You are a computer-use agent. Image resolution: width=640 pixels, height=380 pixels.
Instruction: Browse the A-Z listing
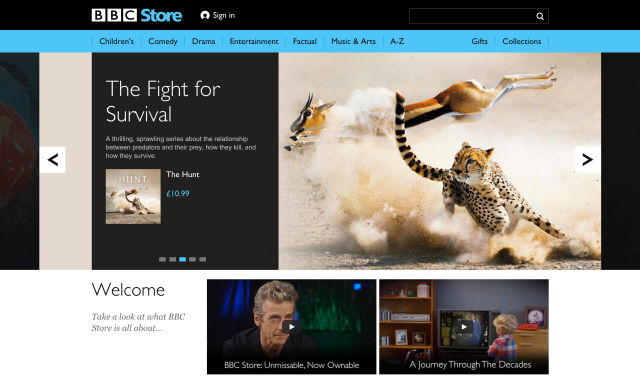[x=397, y=41]
